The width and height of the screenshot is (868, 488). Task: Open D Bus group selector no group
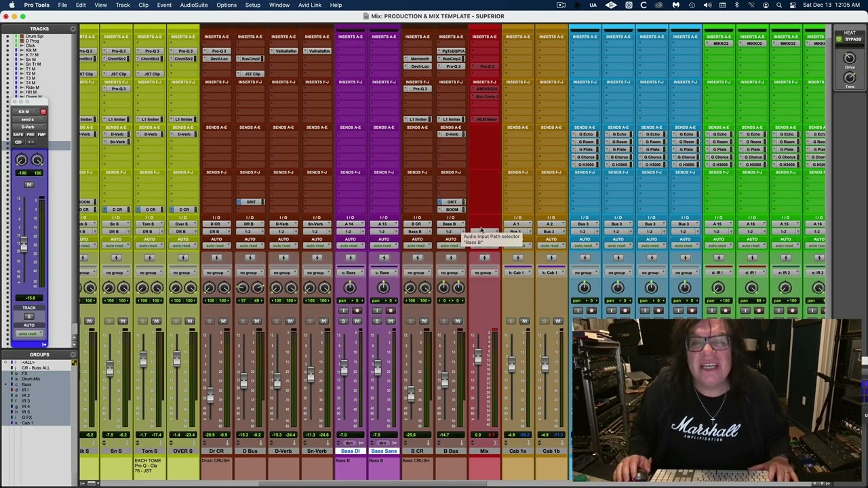coord(250,272)
